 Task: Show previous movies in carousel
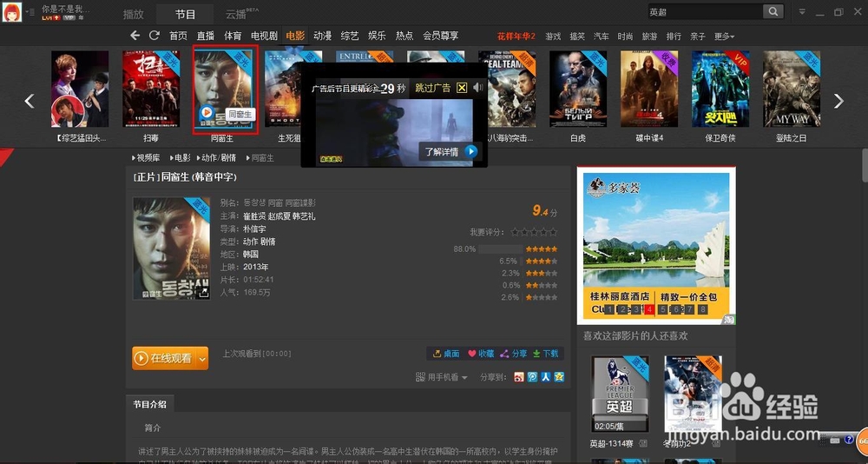pyautogui.click(x=30, y=101)
